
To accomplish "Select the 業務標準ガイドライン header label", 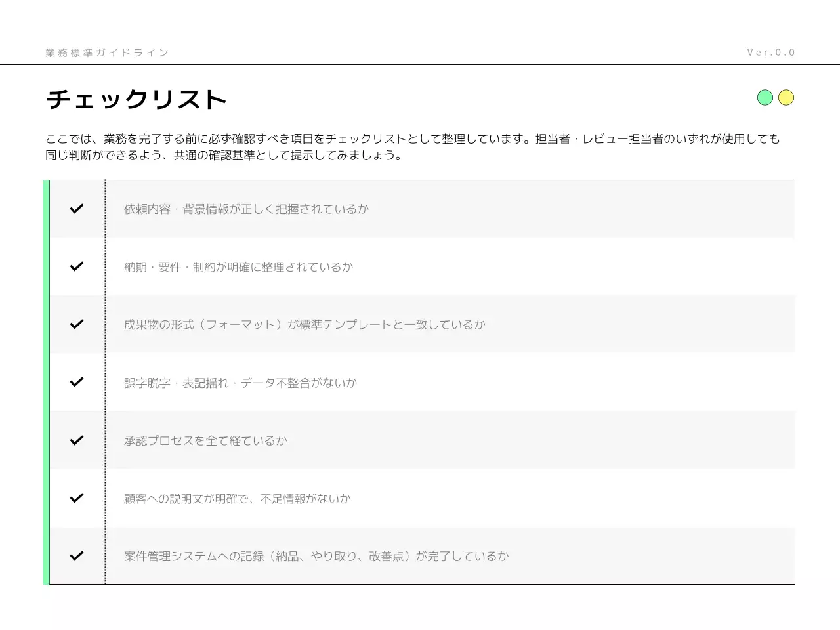I will click(x=106, y=52).
